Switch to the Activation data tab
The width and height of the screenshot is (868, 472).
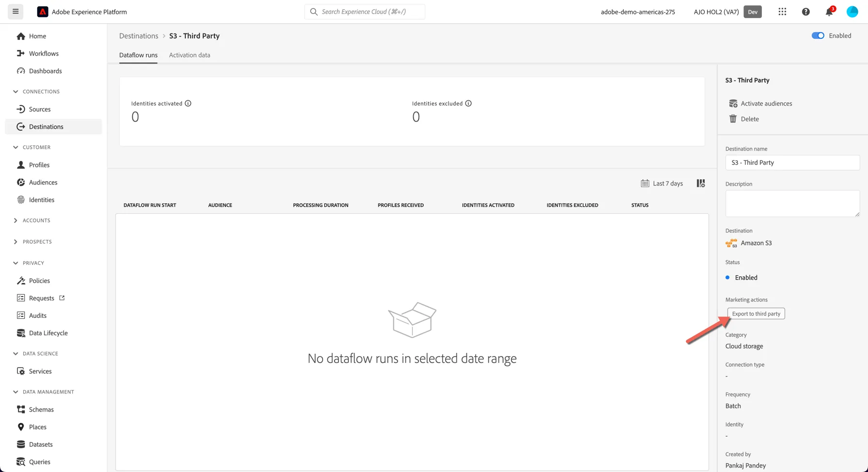189,55
